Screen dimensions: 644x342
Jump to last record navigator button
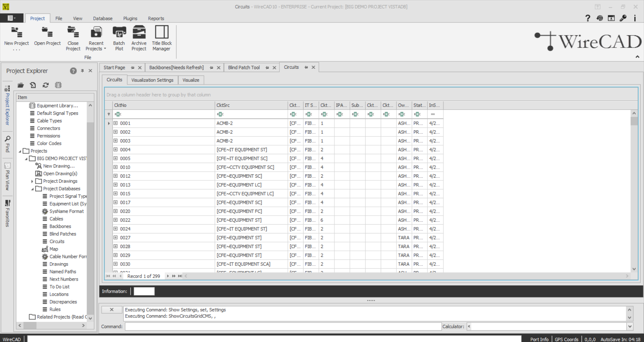[x=180, y=276]
